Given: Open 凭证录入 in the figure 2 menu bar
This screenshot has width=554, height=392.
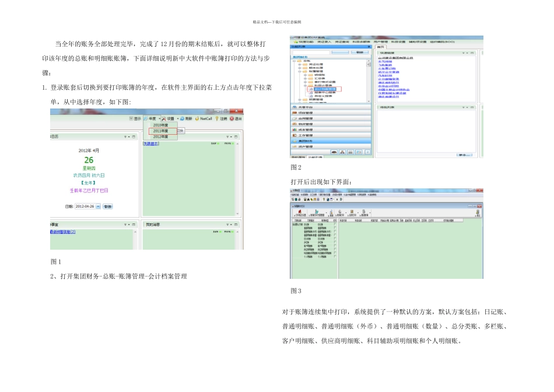Looking at the screenshot, I should [324, 42].
